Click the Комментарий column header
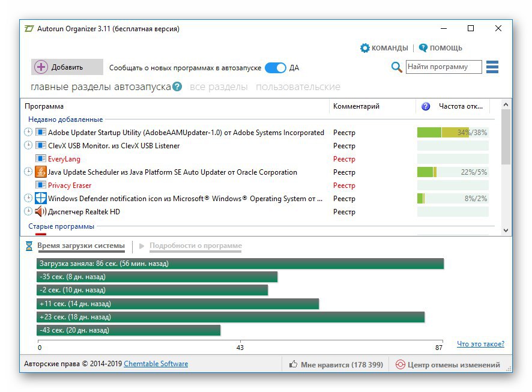 click(x=372, y=106)
